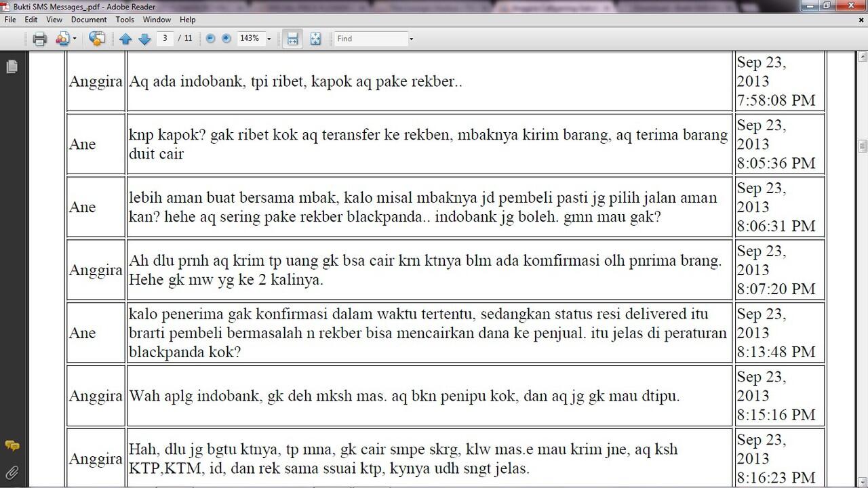The height and width of the screenshot is (488, 868).
Task: Expand the collaborate icon dropdown arrow
Action: pos(75,39)
